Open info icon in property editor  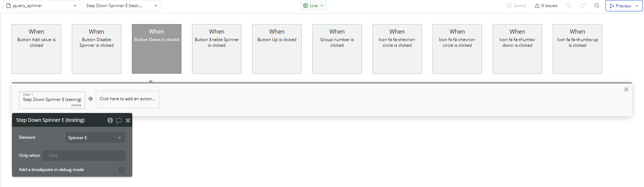click(110, 120)
